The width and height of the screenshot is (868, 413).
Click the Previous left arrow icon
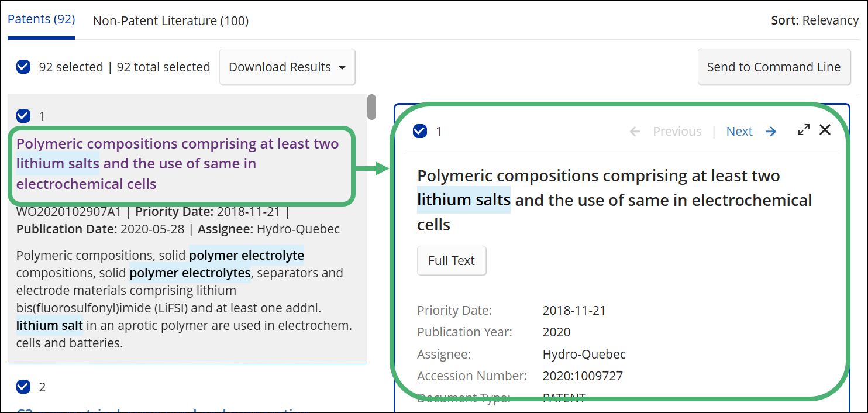pyautogui.click(x=635, y=132)
